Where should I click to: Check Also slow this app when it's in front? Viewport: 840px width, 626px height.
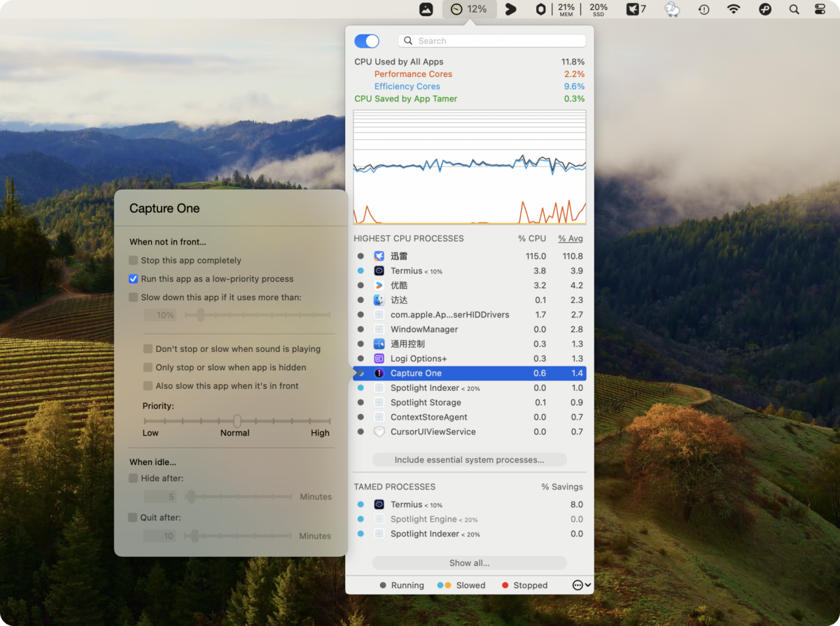(148, 385)
